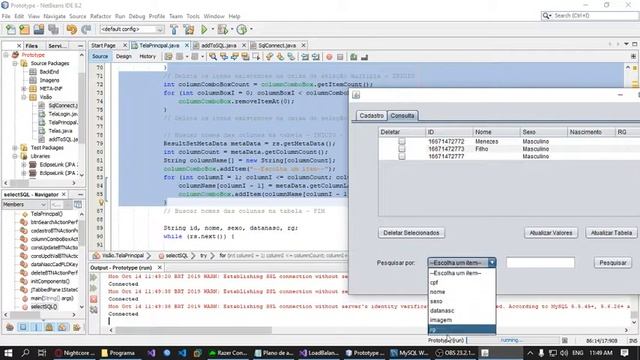Open the Tools menu
The height and width of the screenshot is (360, 640).
(x=193, y=16)
